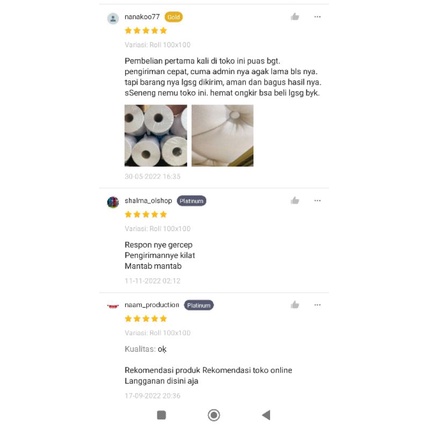Viewport: 429px width, 429px height.
Task: Open shalma_olshop's profile picture
Action: (113, 202)
